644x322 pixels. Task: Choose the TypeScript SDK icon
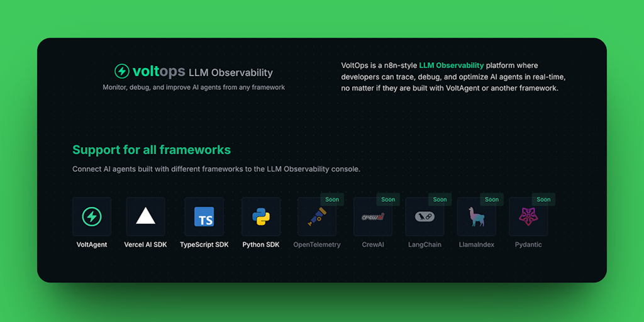204,216
